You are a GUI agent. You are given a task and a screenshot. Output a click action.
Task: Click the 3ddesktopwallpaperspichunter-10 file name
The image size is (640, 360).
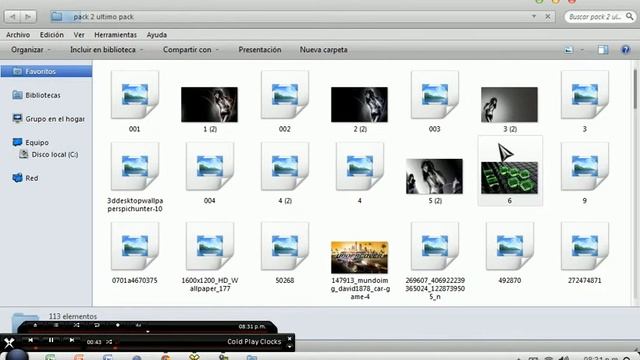click(135, 204)
